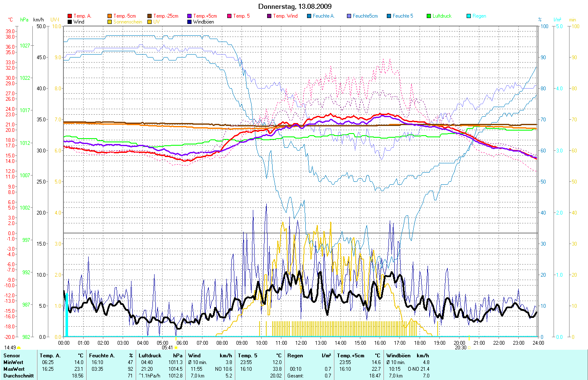Click the Sonnenschein legend label

pos(128,22)
